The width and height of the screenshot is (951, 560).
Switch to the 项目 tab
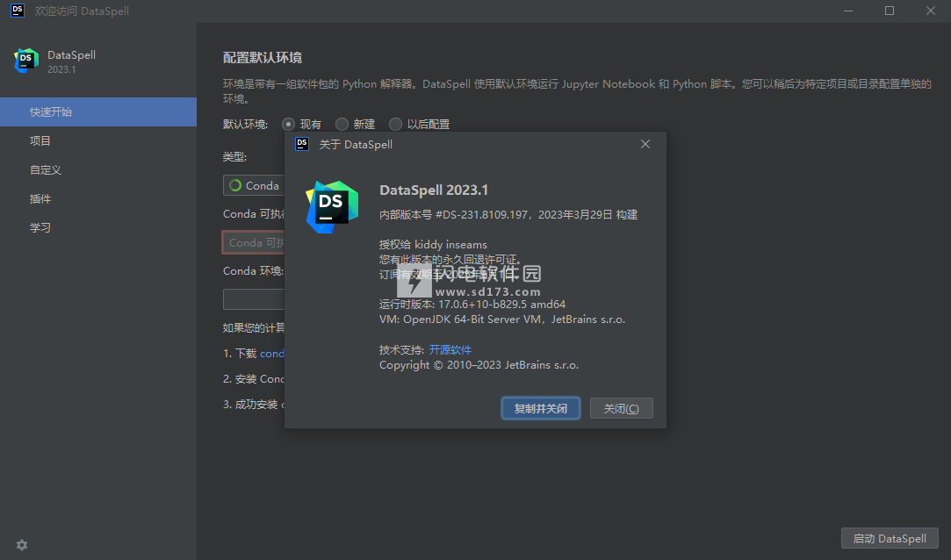point(98,141)
